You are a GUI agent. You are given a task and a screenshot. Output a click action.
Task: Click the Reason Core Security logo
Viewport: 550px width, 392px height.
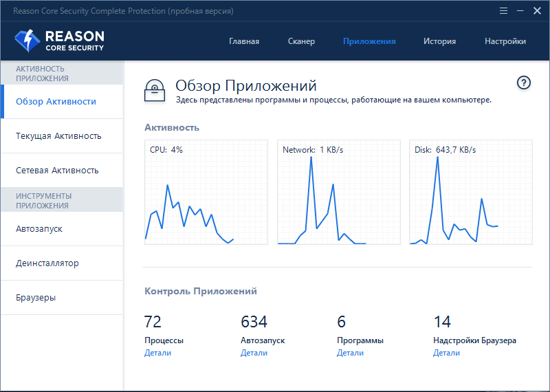[x=59, y=41]
